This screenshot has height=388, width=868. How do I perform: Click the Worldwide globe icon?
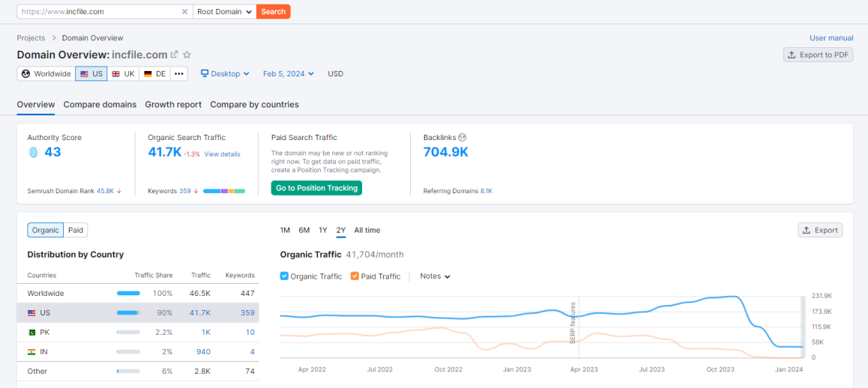[25, 73]
